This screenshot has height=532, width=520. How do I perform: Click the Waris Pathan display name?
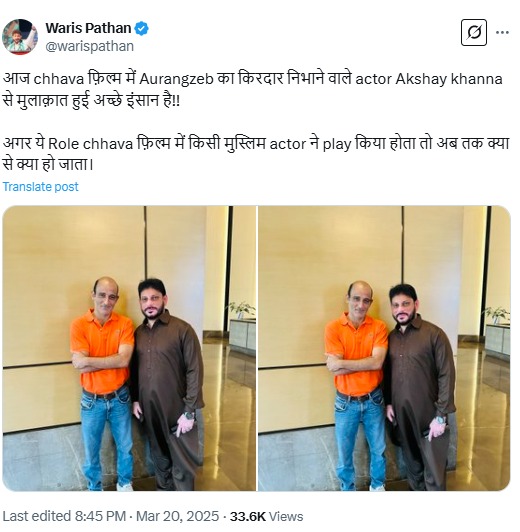tap(88, 28)
